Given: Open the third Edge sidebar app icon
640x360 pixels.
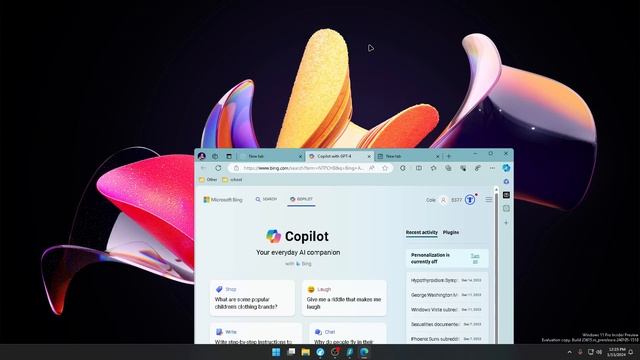Looking at the screenshot, I should tap(506, 209).
